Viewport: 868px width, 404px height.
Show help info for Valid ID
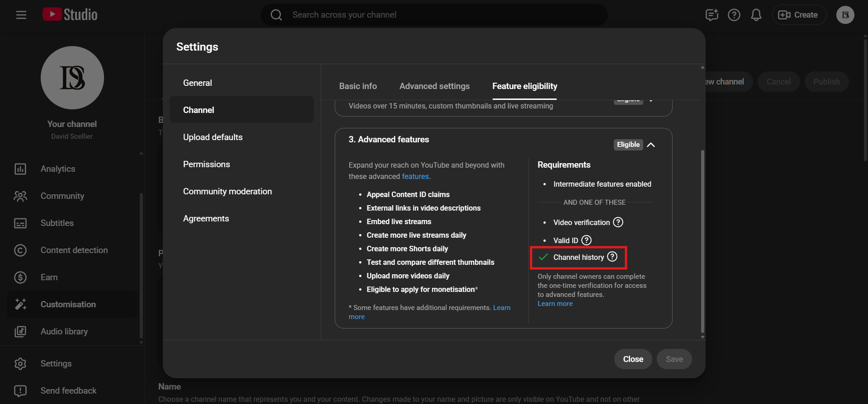pos(586,240)
